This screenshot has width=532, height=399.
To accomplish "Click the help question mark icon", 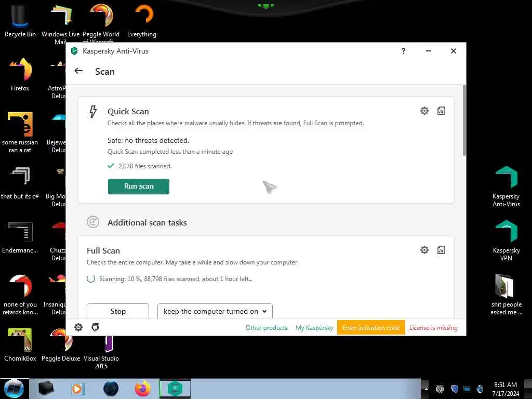I will (403, 51).
